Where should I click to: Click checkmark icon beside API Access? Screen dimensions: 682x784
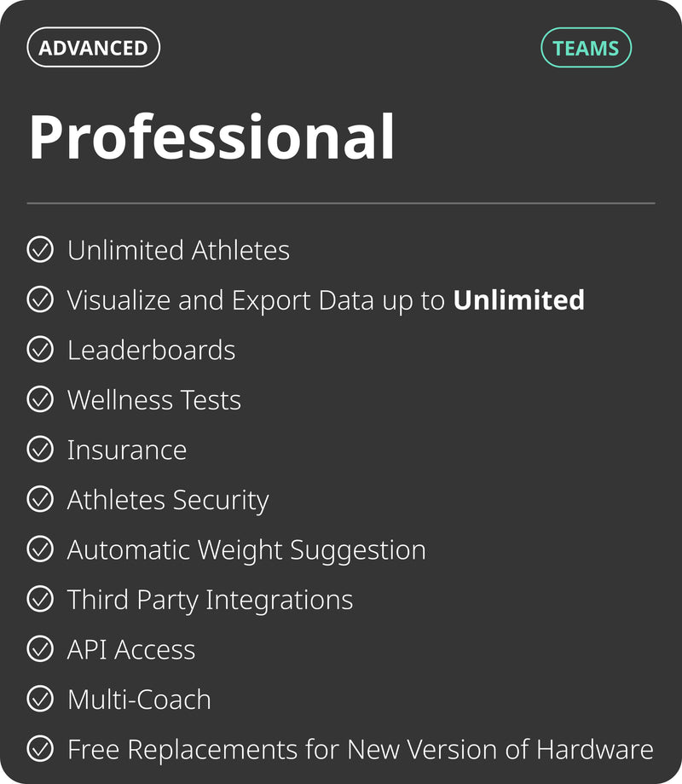[40, 649]
